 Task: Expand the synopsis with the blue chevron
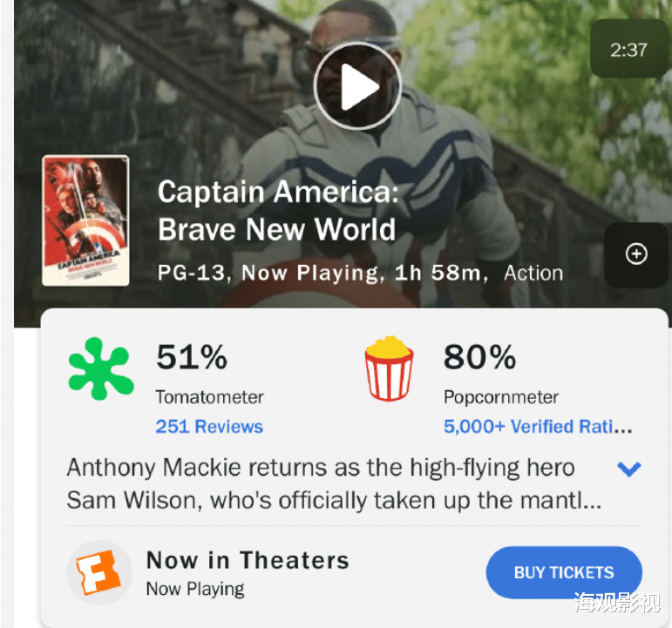coord(628,469)
